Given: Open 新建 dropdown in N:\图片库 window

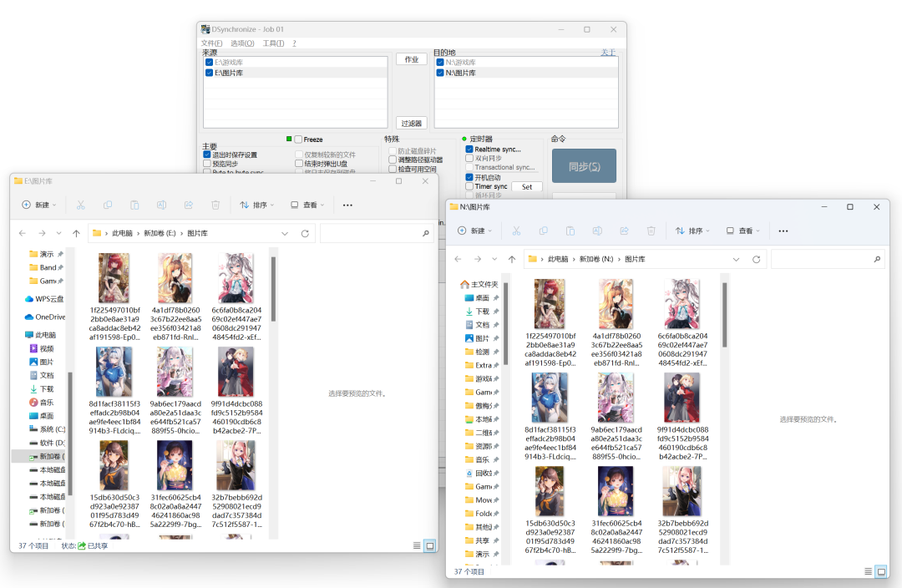Looking at the screenshot, I should (474, 231).
